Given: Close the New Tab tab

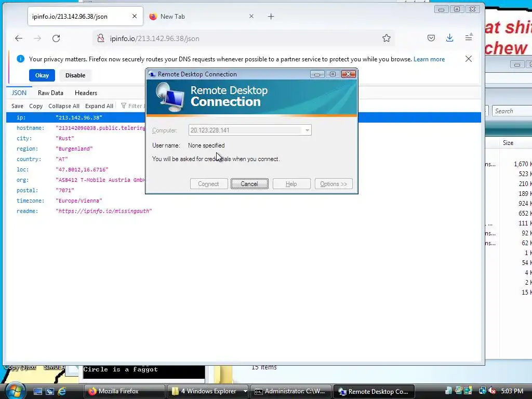Looking at the screenshot, I should click(251, 16).
